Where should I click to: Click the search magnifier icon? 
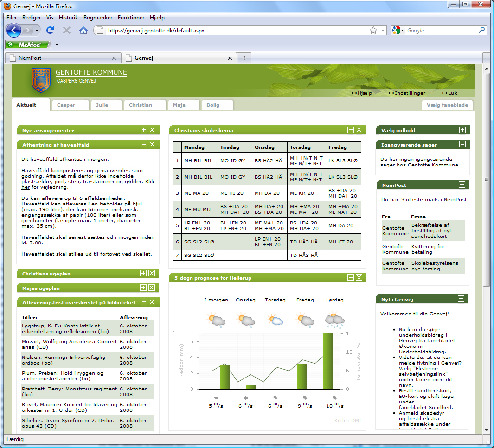pyautogui.click(x=481, y=30)
